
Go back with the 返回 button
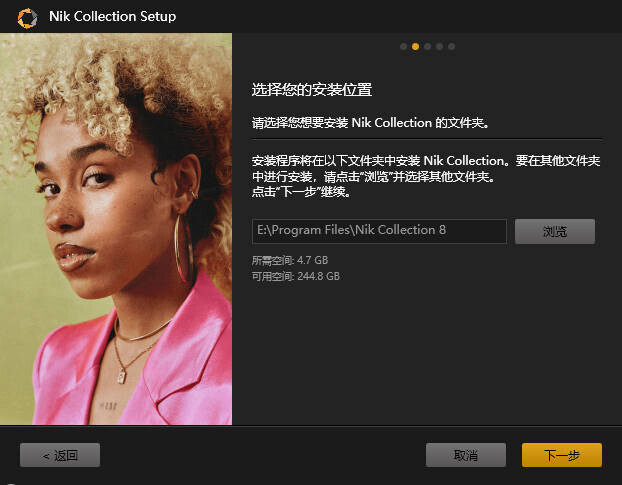pos(60,455)
